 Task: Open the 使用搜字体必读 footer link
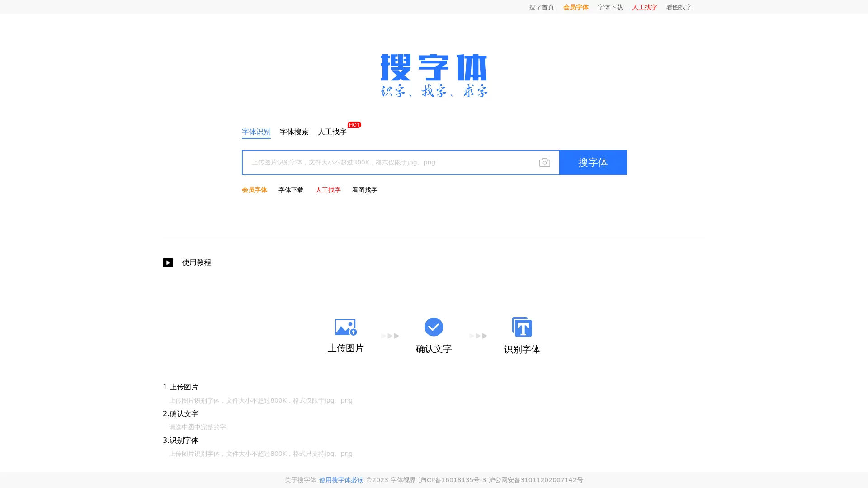click(341, 480)
